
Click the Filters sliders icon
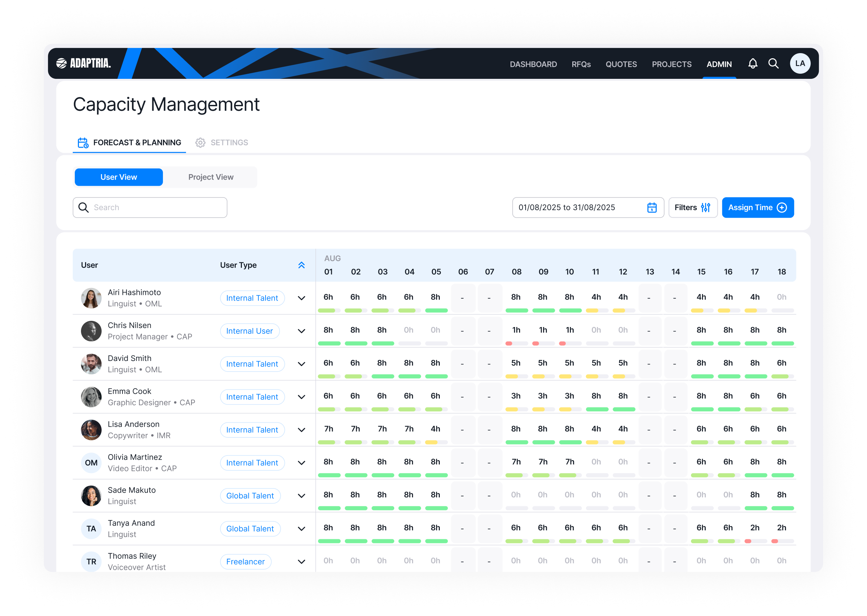(x=705, y=207)
